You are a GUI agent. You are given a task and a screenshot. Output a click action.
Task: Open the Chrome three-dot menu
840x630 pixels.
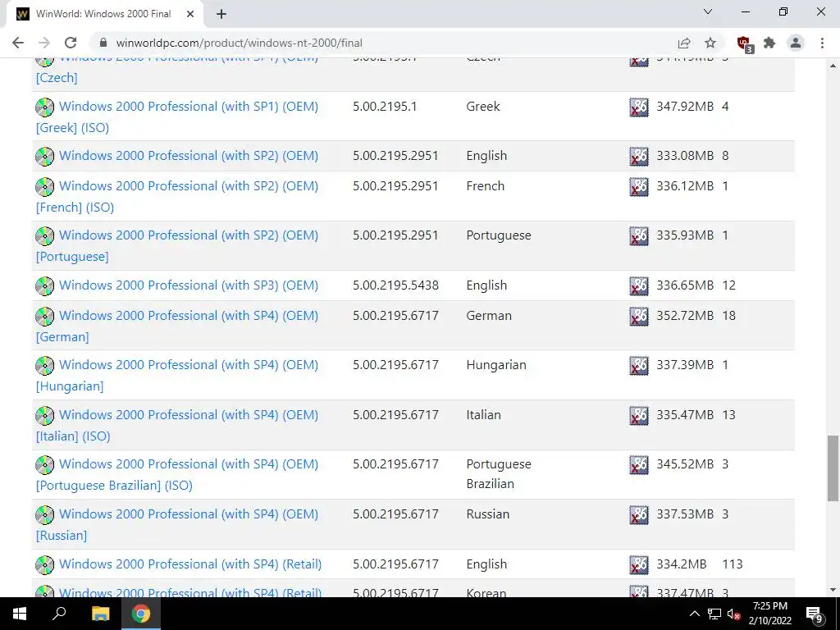pos(822,43)
